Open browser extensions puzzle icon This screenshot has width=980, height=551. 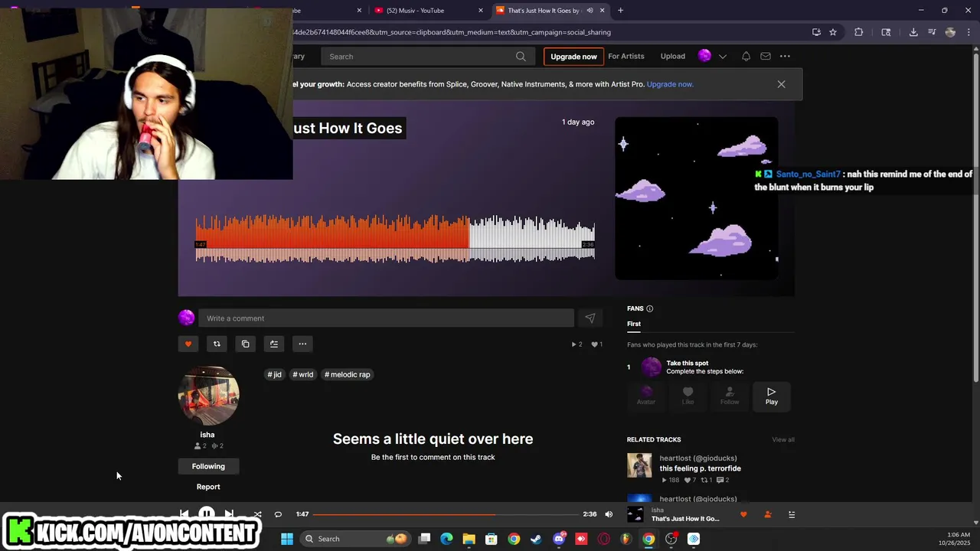pos(858,32)
